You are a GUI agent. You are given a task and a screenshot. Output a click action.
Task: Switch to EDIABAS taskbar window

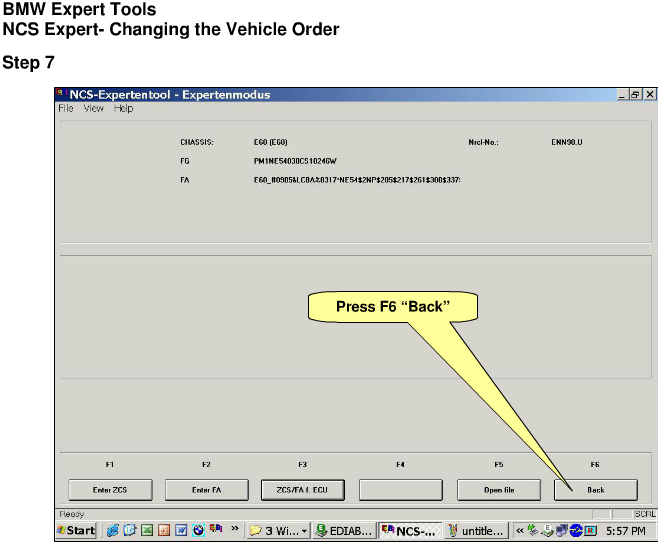pyautogui.click(x=343, y=531)
